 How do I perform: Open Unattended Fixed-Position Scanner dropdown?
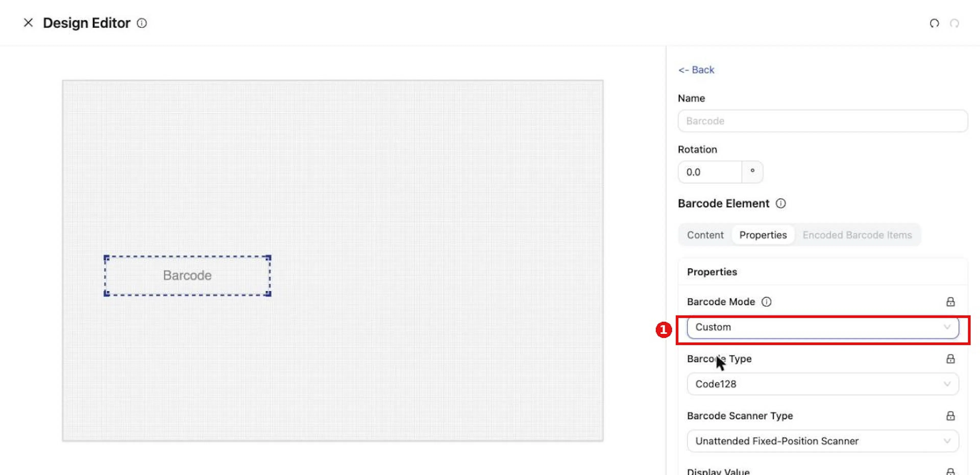click(x=823, y=441)
